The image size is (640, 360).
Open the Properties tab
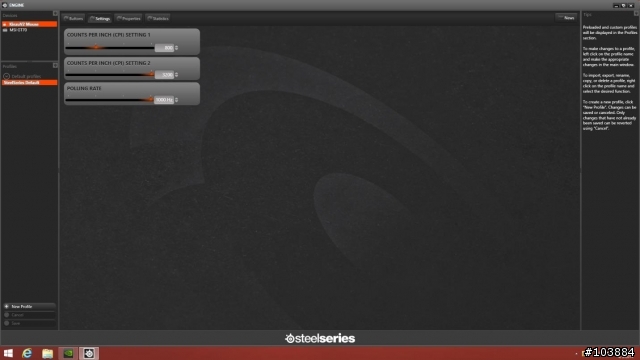[x=129, y=18]
